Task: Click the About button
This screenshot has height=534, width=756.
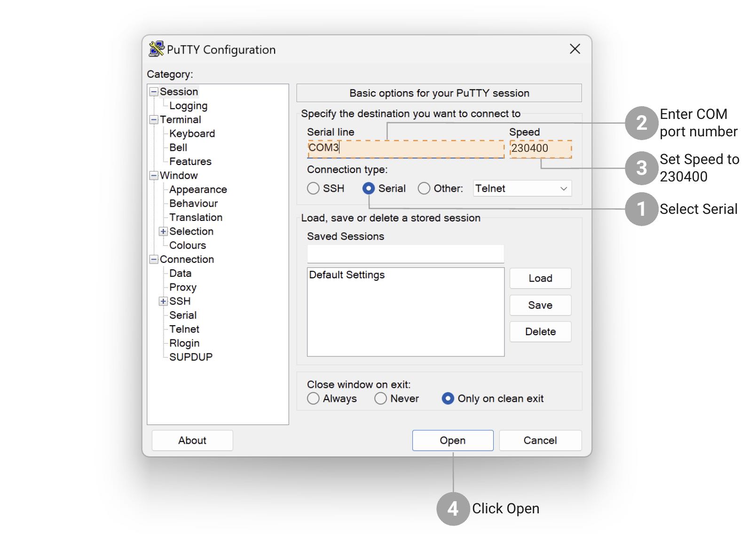Action: (x=192, y=440)
